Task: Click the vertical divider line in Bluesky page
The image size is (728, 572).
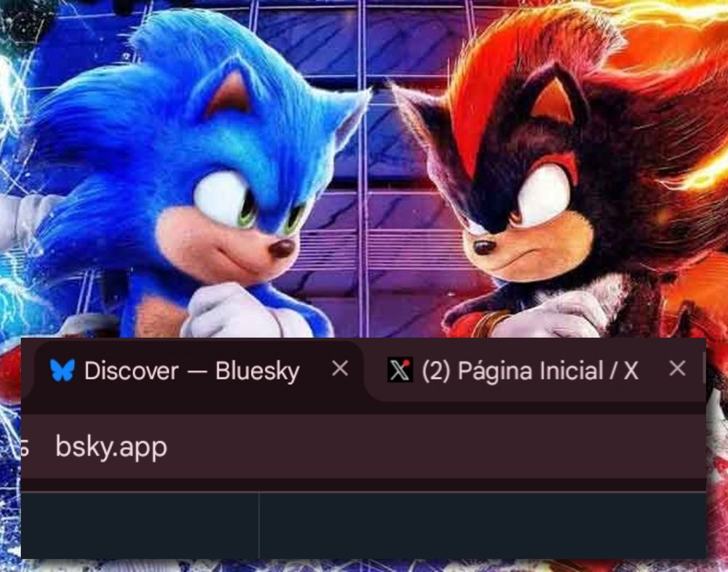Action: tap(258, 525)
